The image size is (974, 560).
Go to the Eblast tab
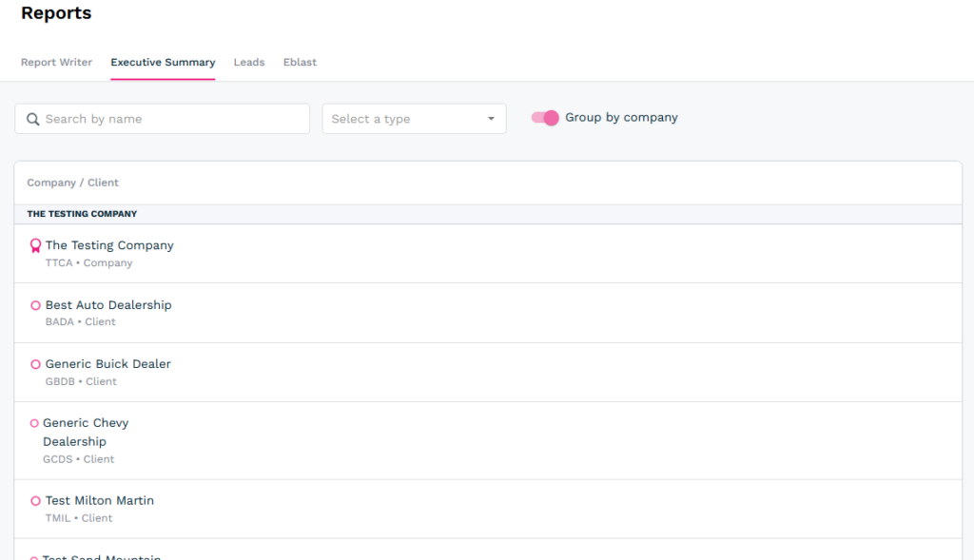click(300, 63)
